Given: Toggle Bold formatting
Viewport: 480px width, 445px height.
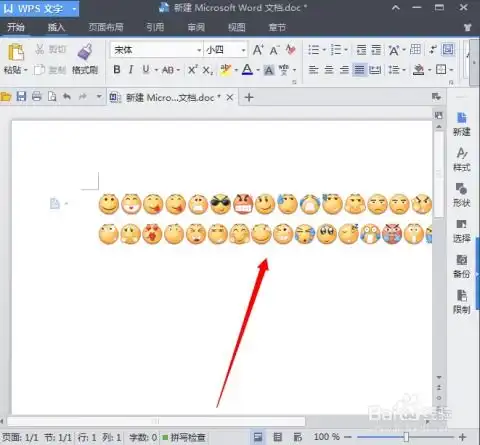Looking at the screenshot, I should (x=117, y=70).
